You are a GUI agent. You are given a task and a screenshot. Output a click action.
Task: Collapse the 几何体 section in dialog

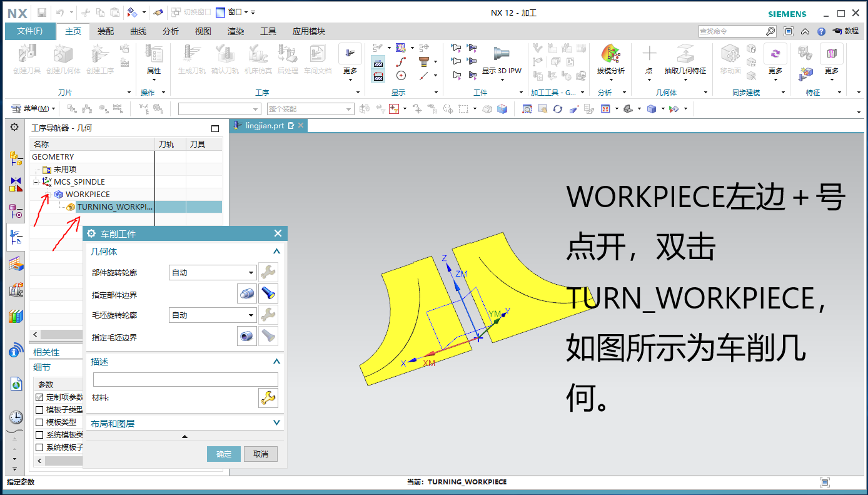[276, 252]
